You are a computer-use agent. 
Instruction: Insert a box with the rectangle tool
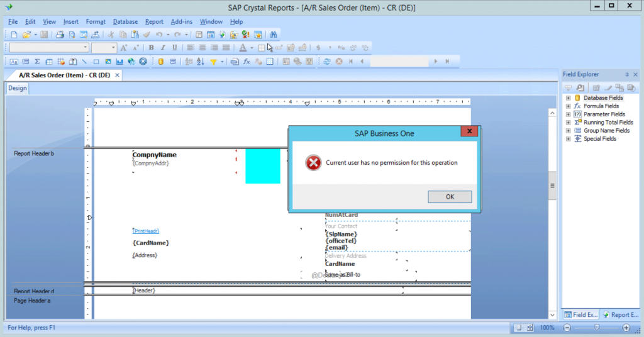[x=96, y=62]
